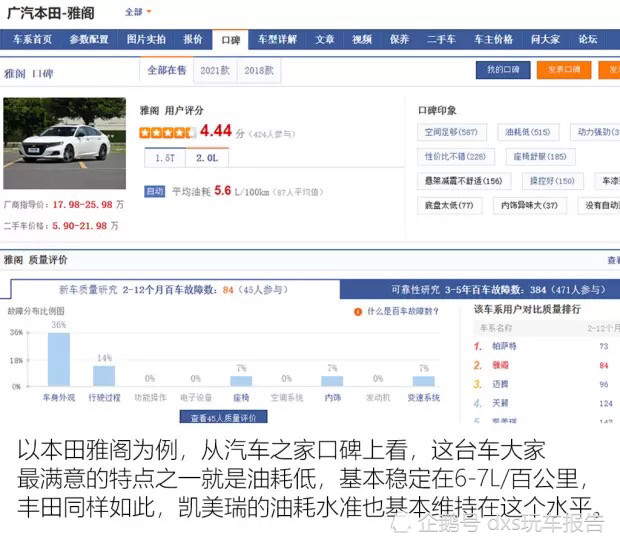Viewport: 620px width, 544px height.
Task: Select the 1.5T engine tab
Action: click(x=165, y=158)
